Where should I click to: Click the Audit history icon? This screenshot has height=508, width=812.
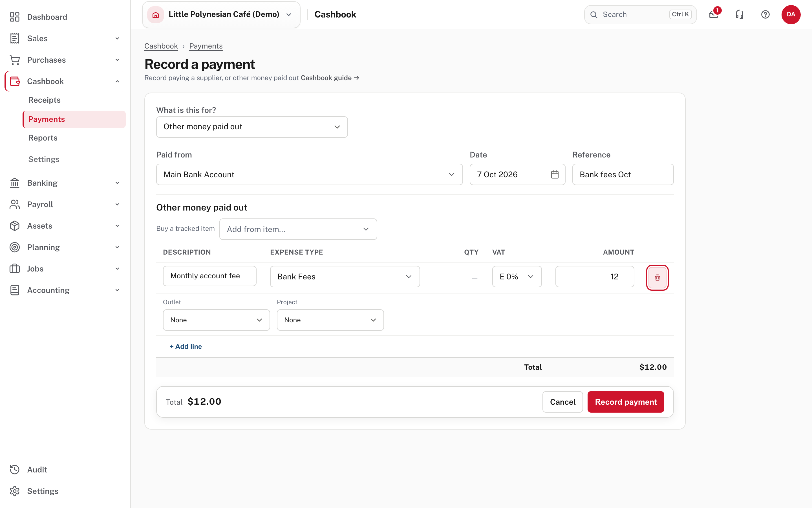[14, 470]
